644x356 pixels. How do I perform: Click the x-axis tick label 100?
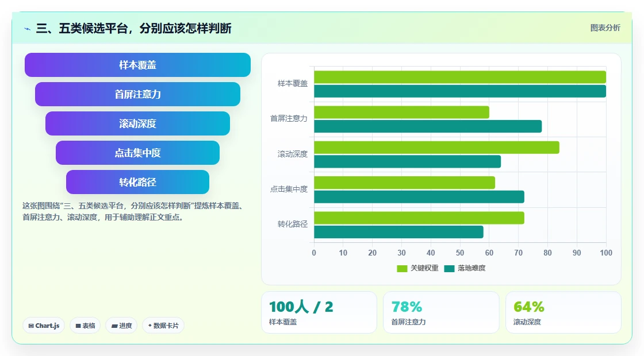coord(606,253)
